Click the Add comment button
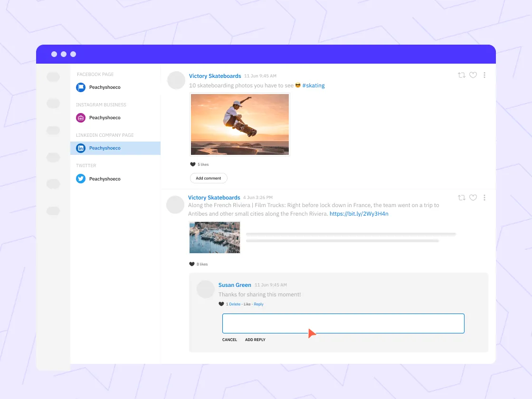 pyautogui.click(x=208, y=178)
